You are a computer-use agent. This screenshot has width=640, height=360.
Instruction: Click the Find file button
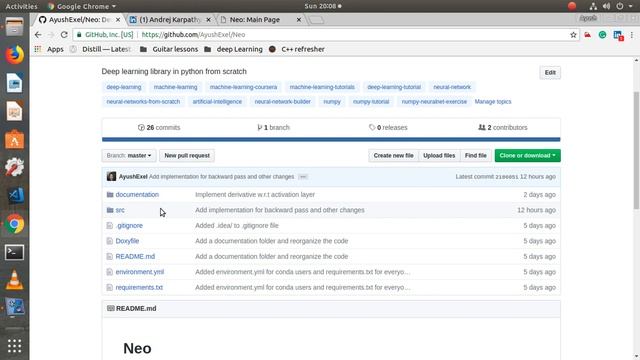(476, 156)
